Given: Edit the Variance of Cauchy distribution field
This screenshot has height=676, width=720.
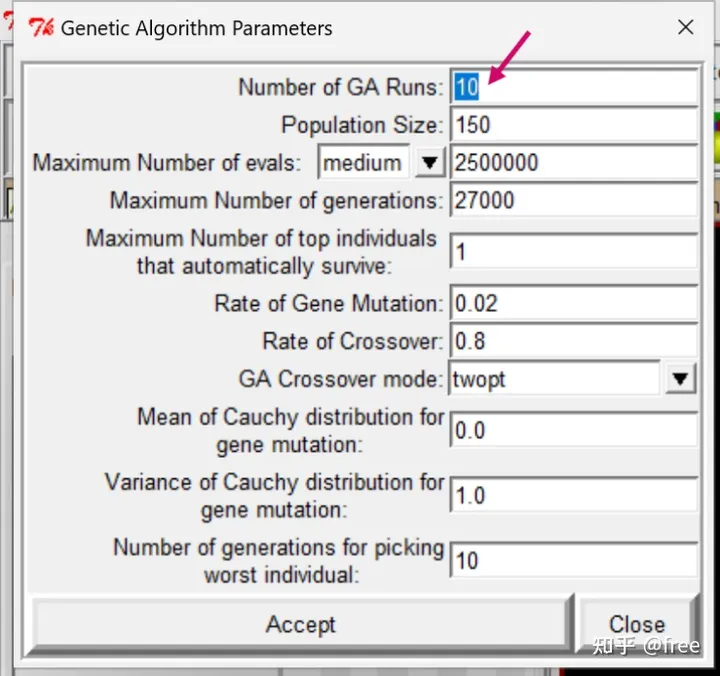Looking at the screenshot, I should point(573,495).
